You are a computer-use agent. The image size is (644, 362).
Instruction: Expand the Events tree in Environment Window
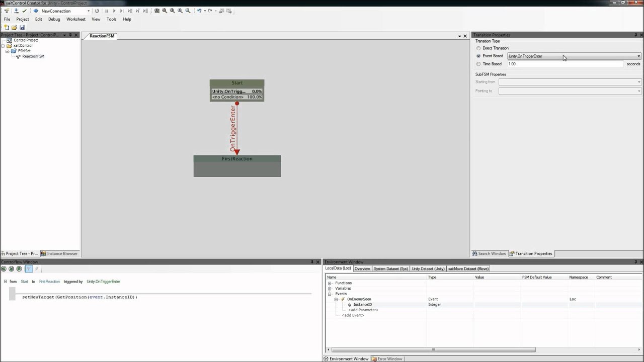coord(329,294)
